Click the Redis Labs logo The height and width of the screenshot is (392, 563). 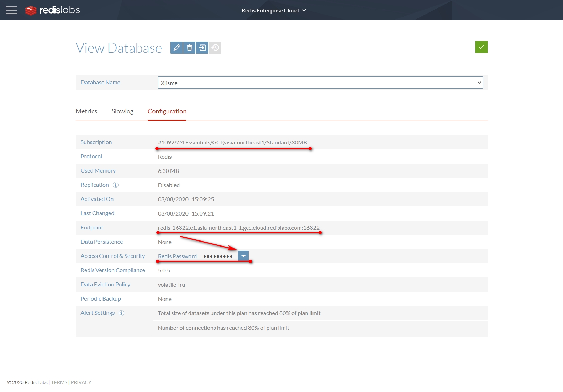point(53,10)
